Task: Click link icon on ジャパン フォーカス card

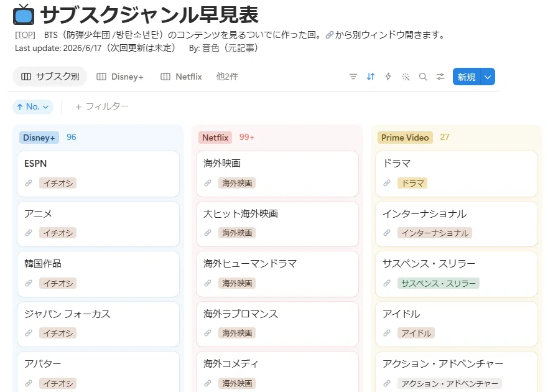Action: pyautogui.click(x=29, y=334)
